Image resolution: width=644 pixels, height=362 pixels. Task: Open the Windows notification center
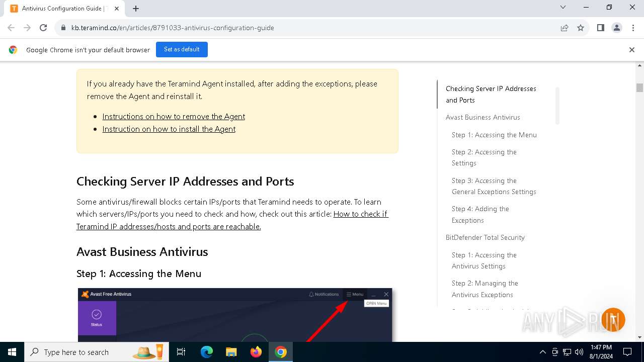[x=627, y=352]
